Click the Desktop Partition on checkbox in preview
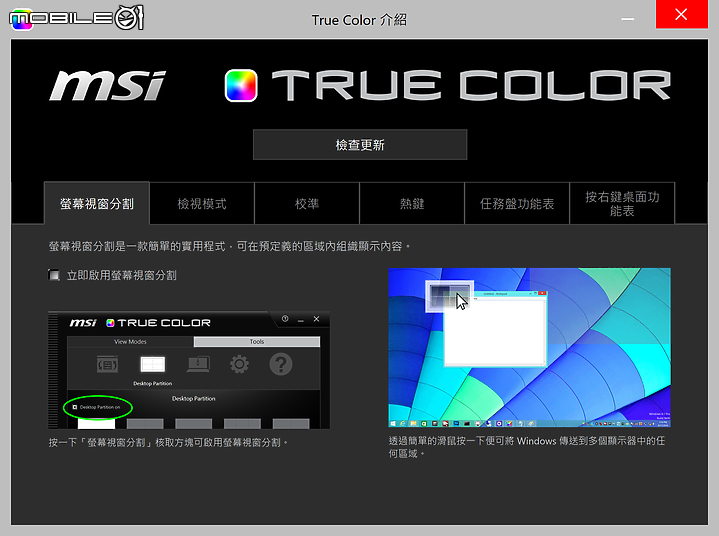 (x=75, y=407)
